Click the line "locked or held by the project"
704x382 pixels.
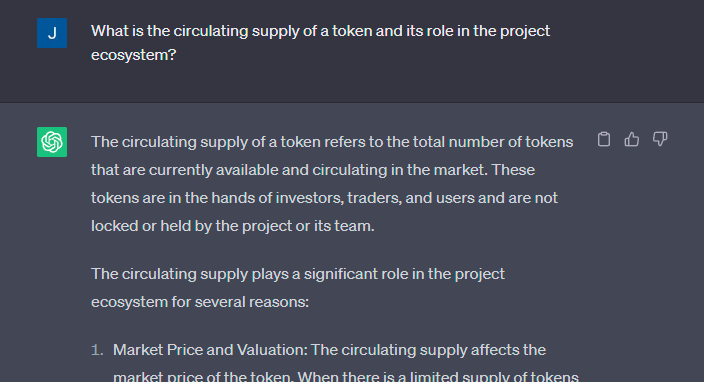click(x=233, y=226)
